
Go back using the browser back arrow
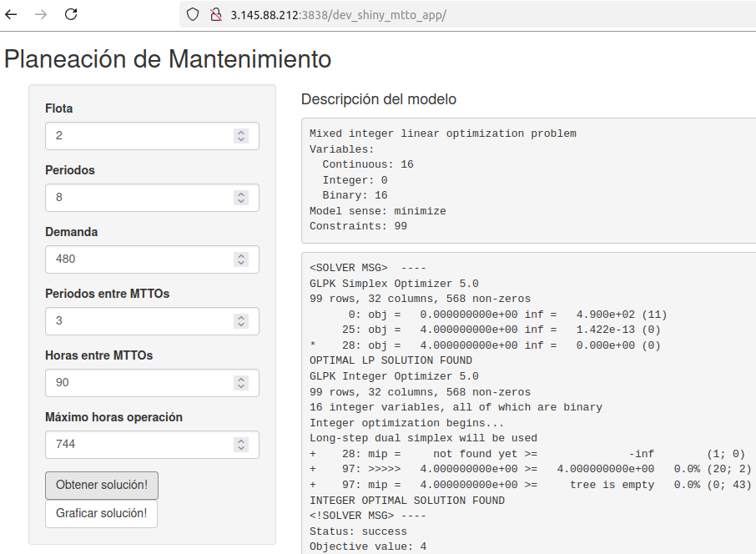tap(11, 14)
